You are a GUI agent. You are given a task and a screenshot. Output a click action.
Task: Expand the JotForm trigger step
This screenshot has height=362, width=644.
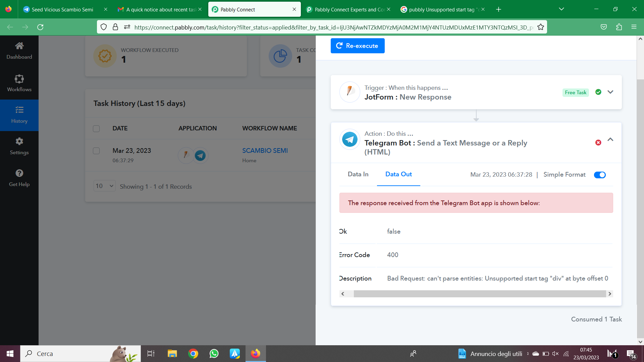tap(610, 92)
